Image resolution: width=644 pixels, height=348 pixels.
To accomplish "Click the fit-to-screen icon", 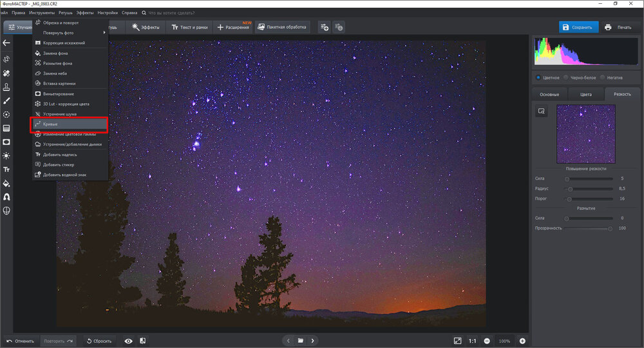I will (x=457, y=341).
